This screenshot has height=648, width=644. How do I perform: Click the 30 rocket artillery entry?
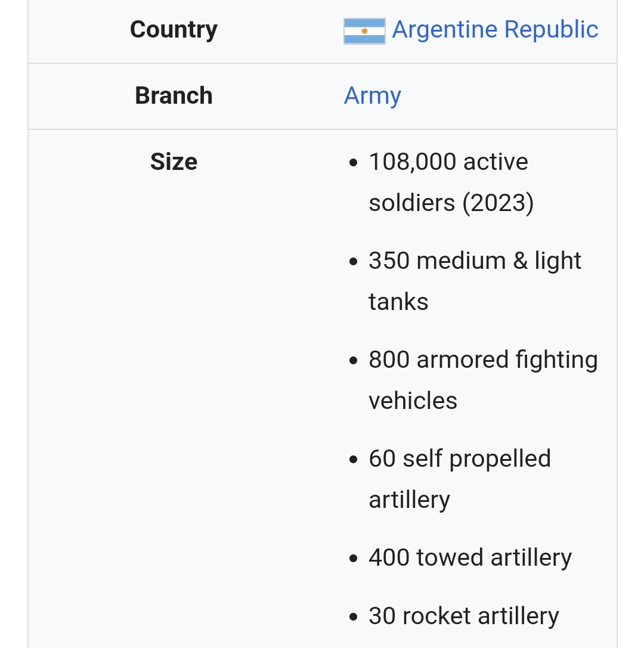(x=464, y=616)
